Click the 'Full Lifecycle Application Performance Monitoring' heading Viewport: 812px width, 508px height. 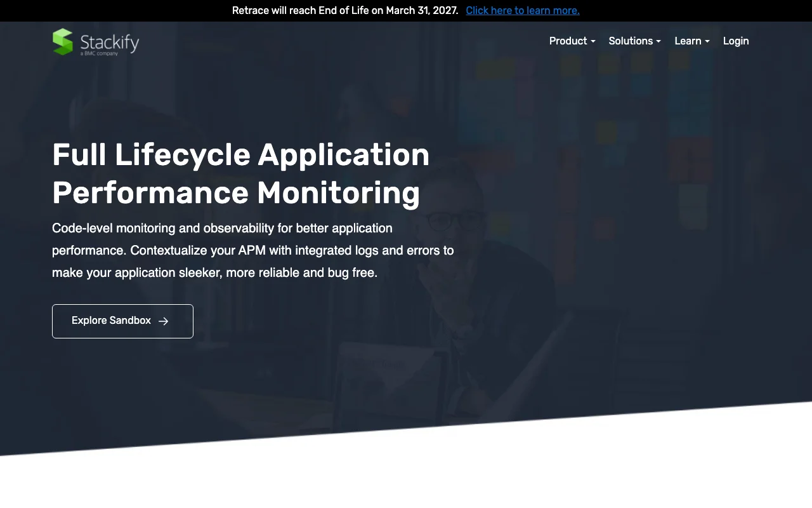click(x=241, y=173)
